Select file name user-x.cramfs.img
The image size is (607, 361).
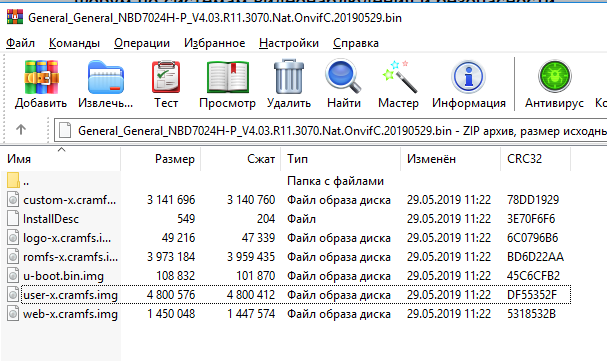coord(70,295)
